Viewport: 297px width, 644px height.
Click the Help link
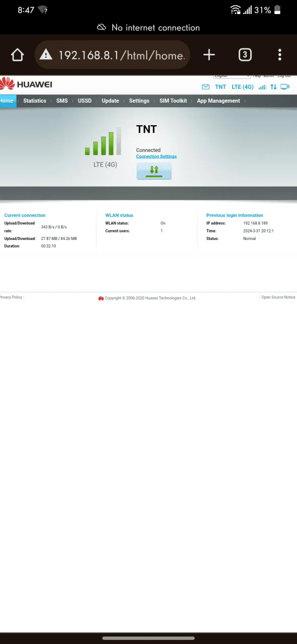(x=257, y=75)
